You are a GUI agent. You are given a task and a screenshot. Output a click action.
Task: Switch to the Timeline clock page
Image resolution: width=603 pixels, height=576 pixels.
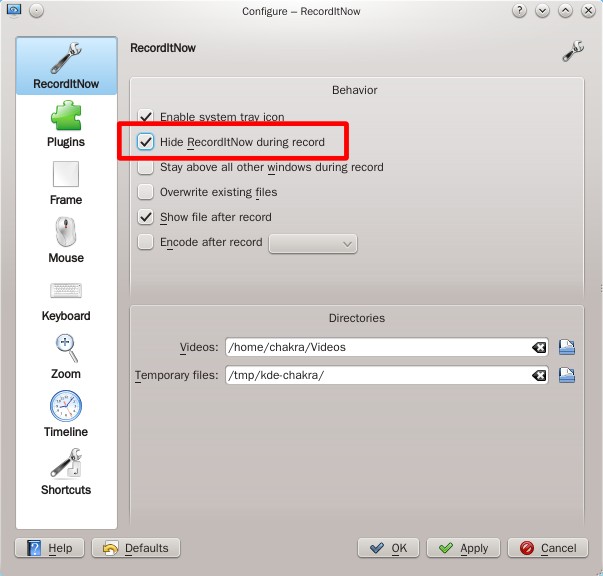pyautogui.click(x=66, y=414)
